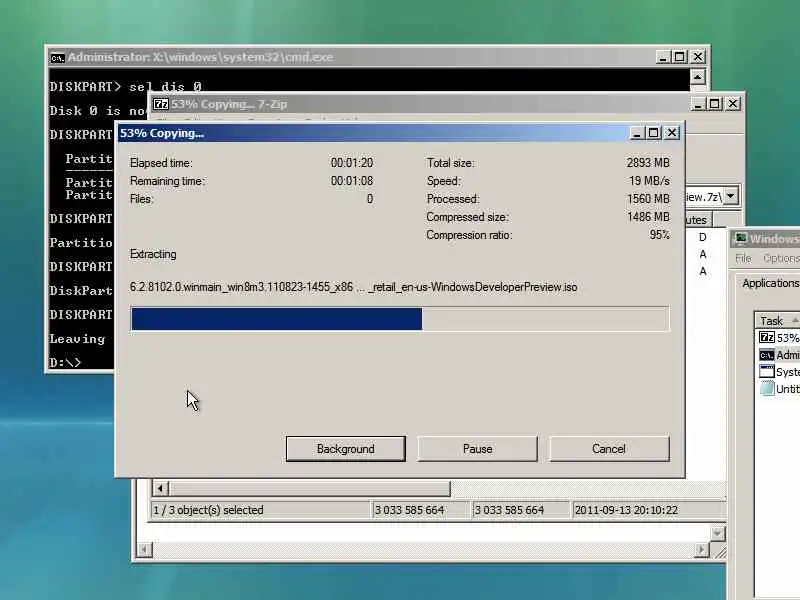Click the Processed value 1560 MB
Screen dimensions: 800x600
(x=648, y=198)
